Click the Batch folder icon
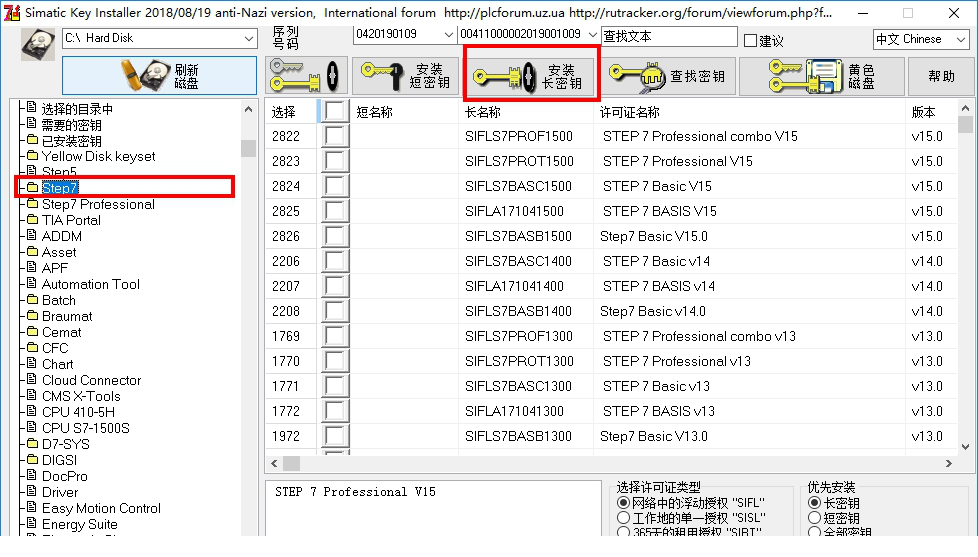 (x=32, y=299)
